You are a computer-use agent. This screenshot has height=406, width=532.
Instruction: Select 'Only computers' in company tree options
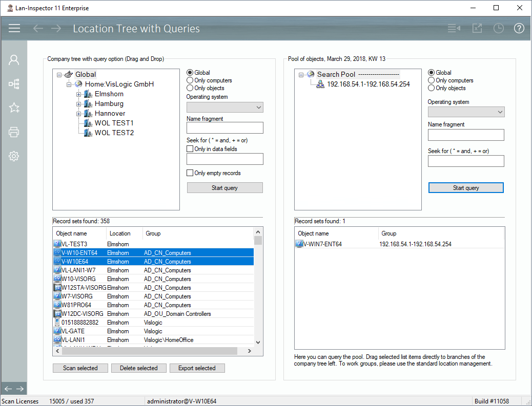(x=190, y=80)
